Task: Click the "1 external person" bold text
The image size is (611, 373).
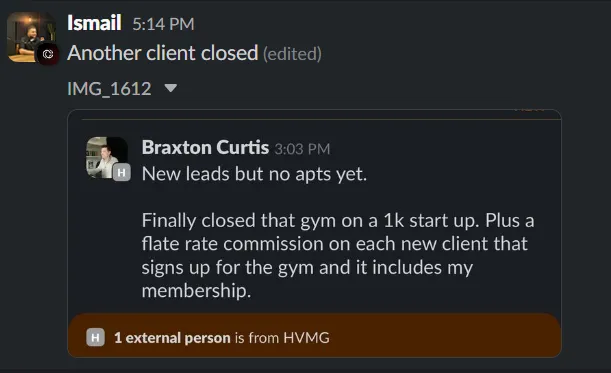Action: point(172,338)
